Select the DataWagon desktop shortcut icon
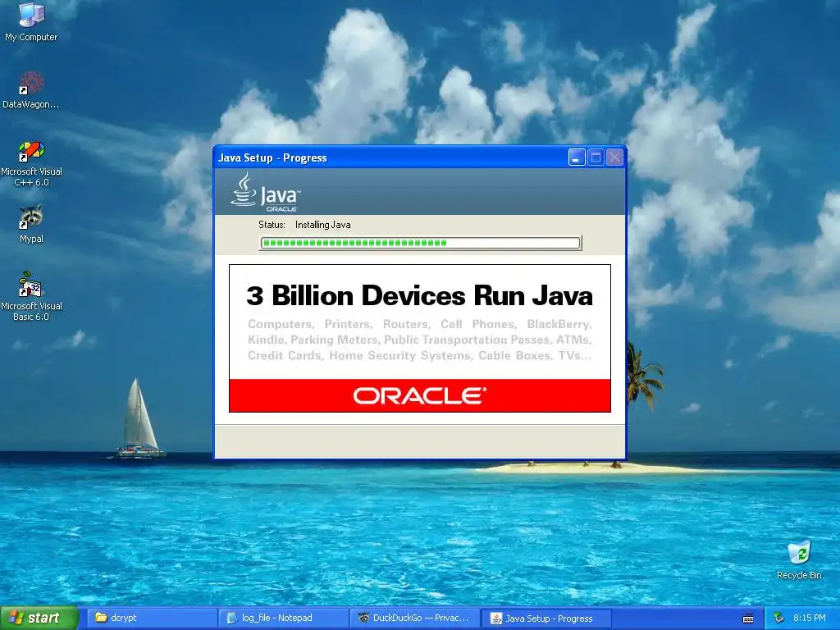840x630 pixels. click(x=31, y=89)
